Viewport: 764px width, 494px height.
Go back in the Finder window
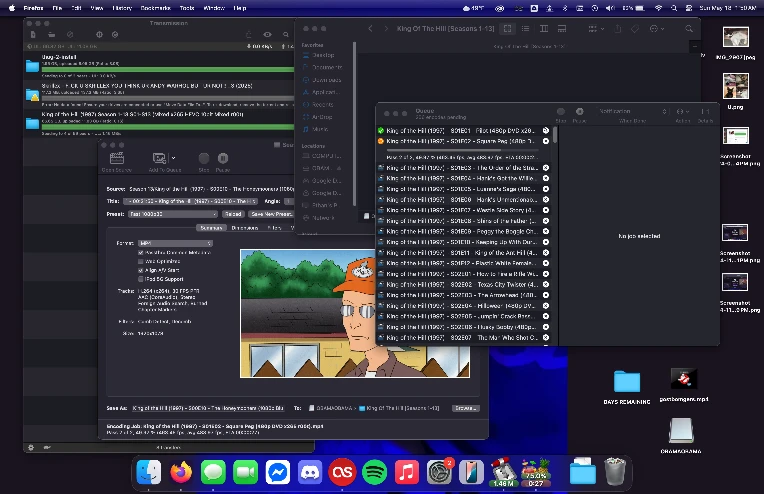coord(370,29)
